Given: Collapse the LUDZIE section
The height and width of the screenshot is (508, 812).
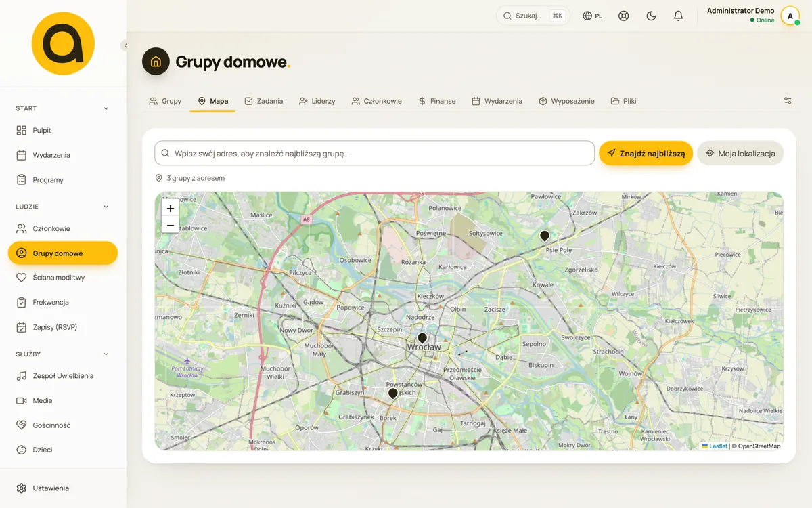Looking at the screenshot, I should pyautogui.click(x=63, y=207).
